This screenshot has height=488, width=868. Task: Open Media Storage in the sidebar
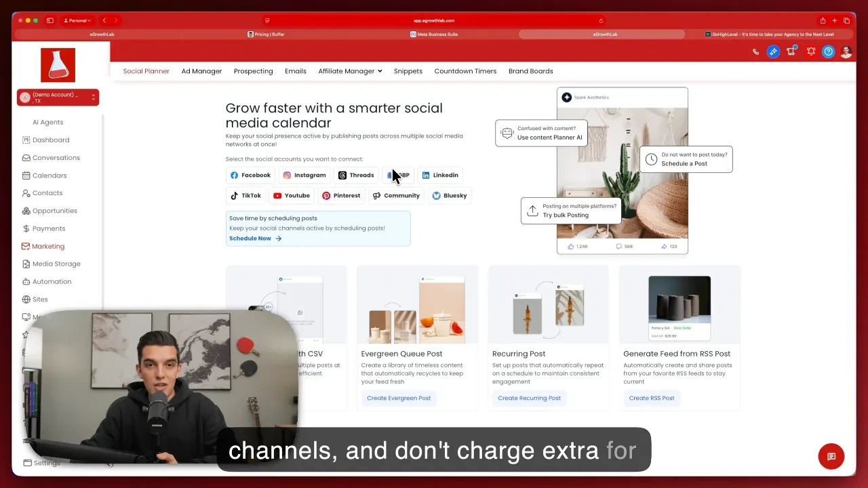51,264
